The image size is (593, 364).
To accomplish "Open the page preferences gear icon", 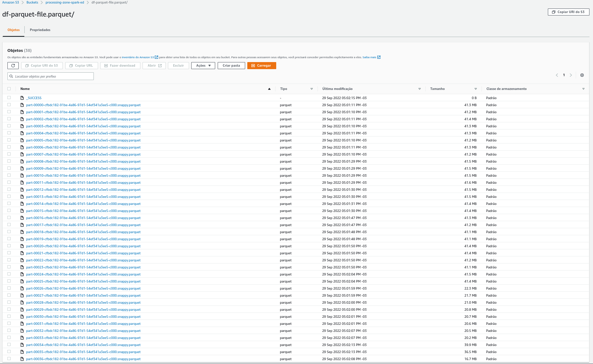I will (582, 75).
